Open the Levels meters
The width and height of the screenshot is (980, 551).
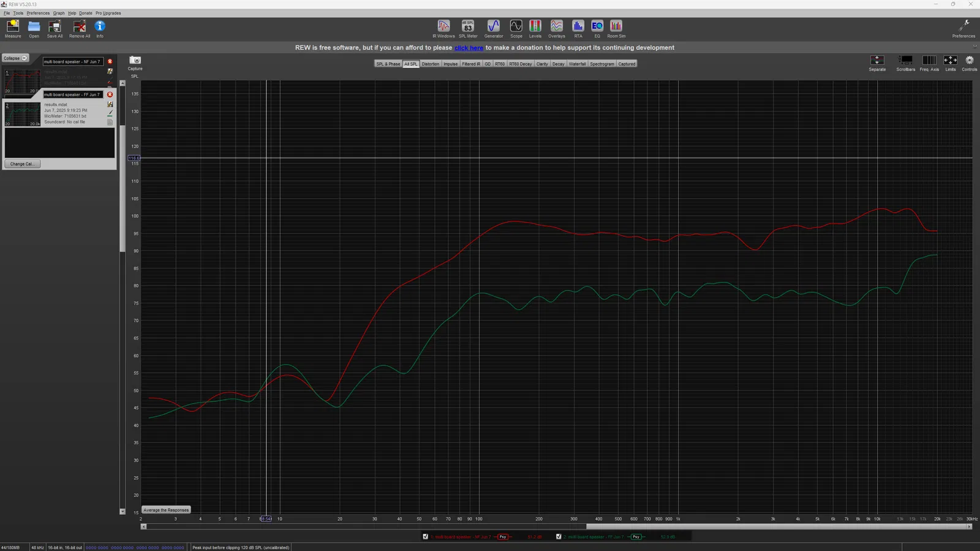click(x=535, y=29)
